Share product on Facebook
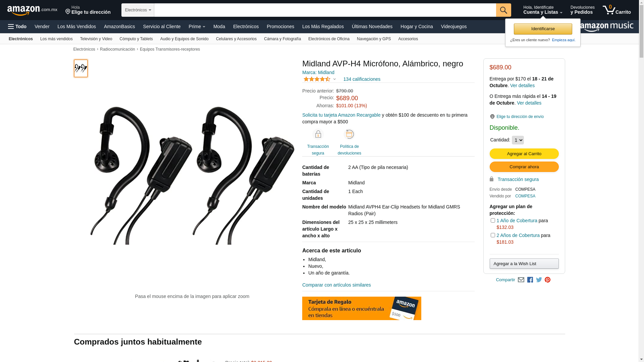Viewport: 644px width, 362px height. pos(530,280)
